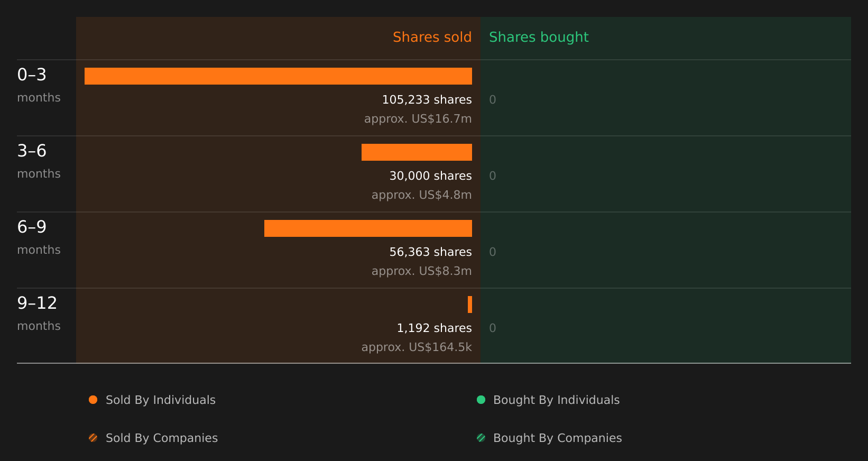This screenshot has height=461, width=868.
Task: Click the green Bought By Individuals legend dot
Action: click(x=481, y=400)
